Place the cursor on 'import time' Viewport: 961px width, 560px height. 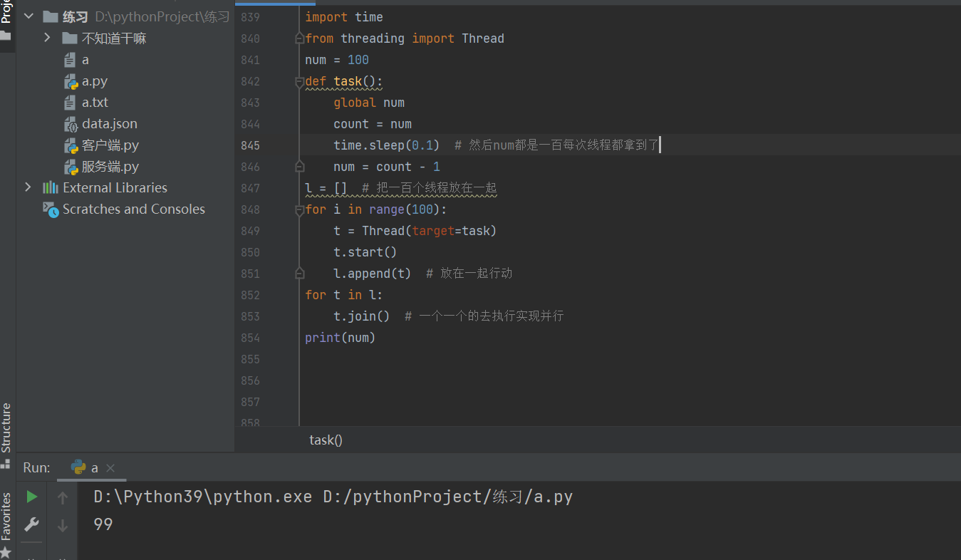(344, 17)
